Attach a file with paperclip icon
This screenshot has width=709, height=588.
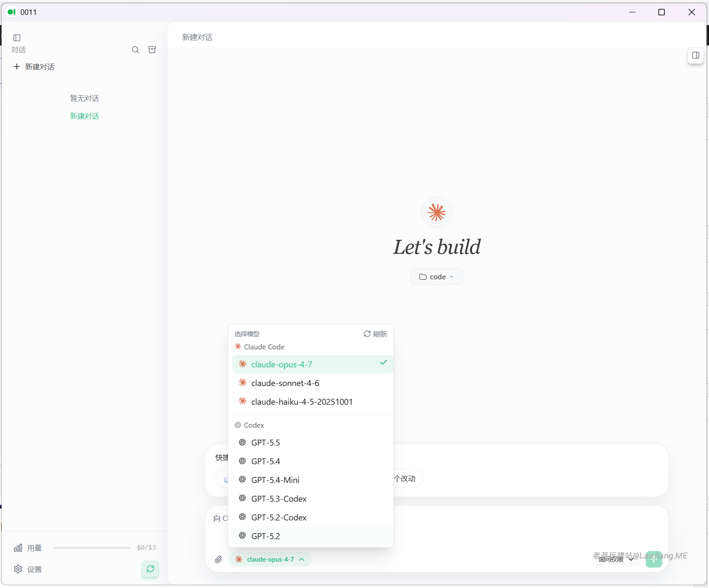(218, 559)
